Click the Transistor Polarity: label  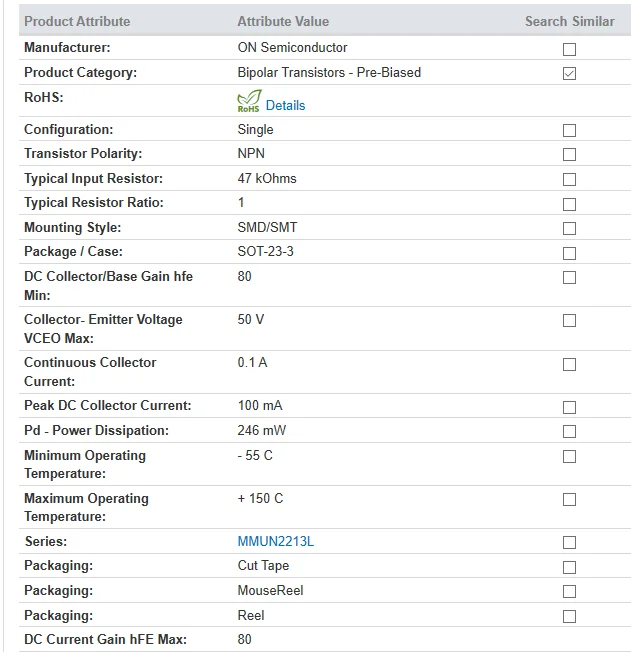tap(83, 153)
